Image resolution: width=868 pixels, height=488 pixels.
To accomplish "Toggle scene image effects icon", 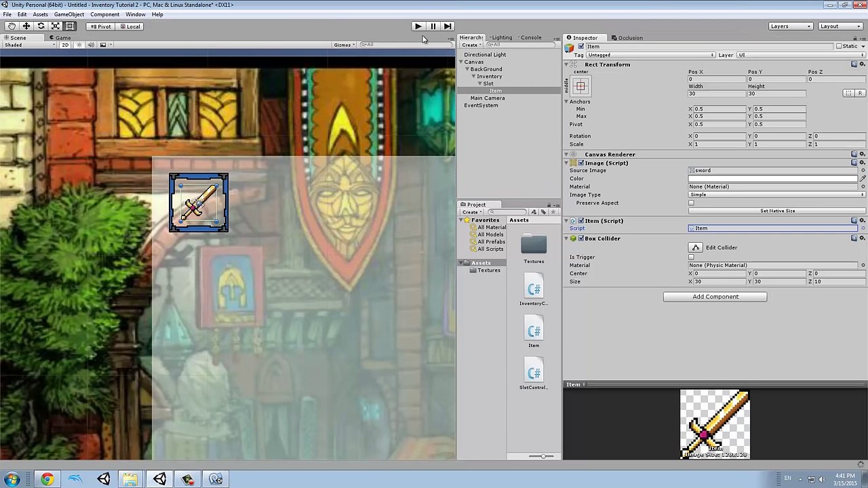I will 103,45.
